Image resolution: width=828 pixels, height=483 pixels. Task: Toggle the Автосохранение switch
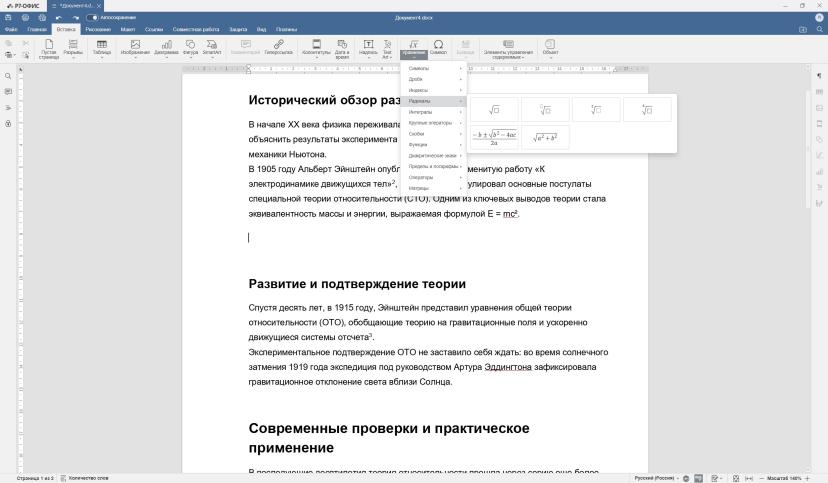tap(92, 17)
